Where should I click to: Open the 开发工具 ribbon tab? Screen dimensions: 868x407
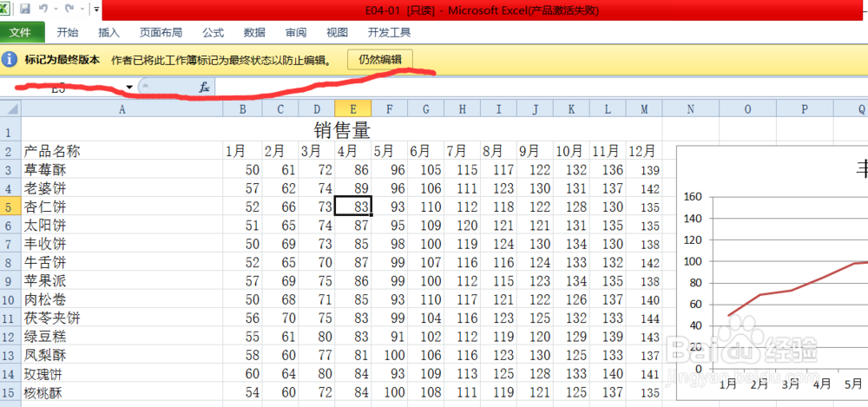[x=389, y=33]
